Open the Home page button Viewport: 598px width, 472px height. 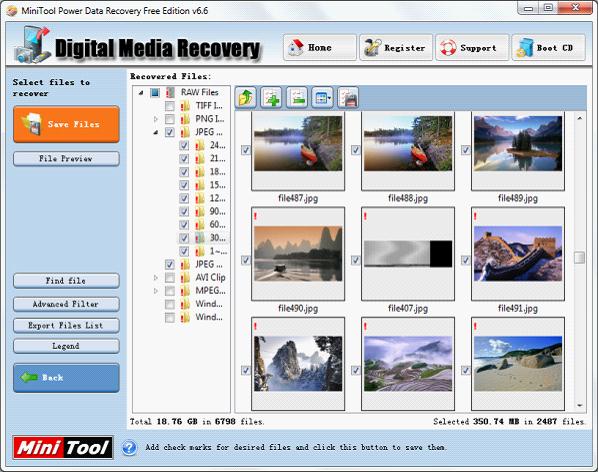(x=320, y=48)
